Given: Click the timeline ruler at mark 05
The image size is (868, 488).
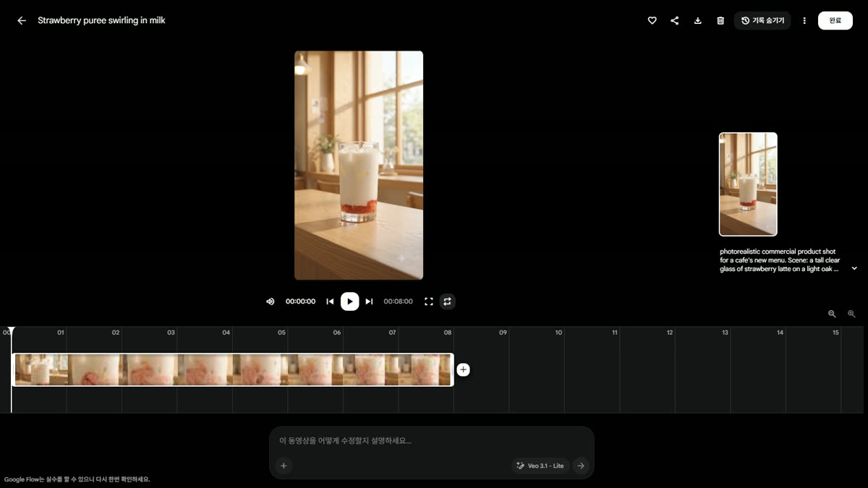Looking at the screenshot, I should coord(281,333).
